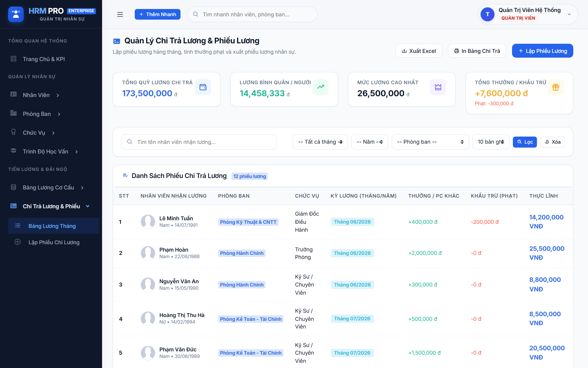The image size is (588, 368).
Task: Expand the Quản Trị Viên user menu chevron
Action: click(569, 14)
